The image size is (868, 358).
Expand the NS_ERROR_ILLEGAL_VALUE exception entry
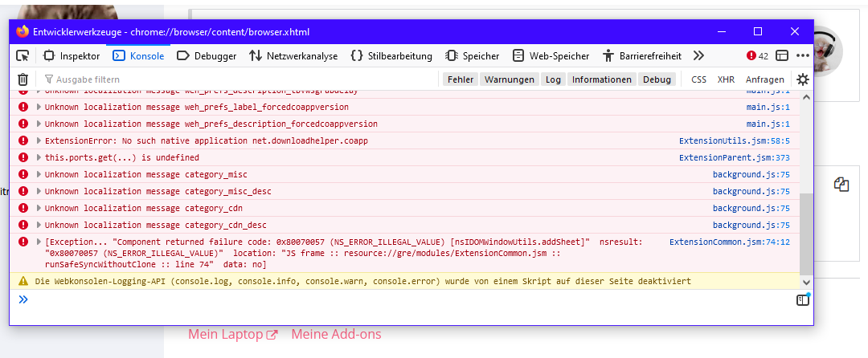click(39, 242)
